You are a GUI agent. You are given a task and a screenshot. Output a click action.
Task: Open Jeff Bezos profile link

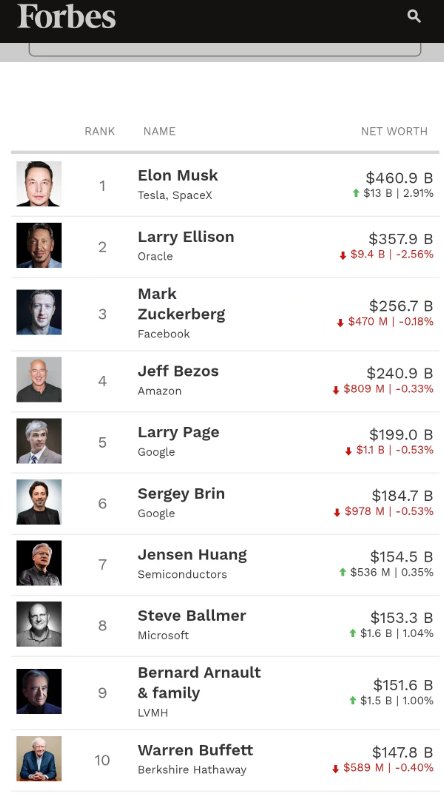click(178, 371)
